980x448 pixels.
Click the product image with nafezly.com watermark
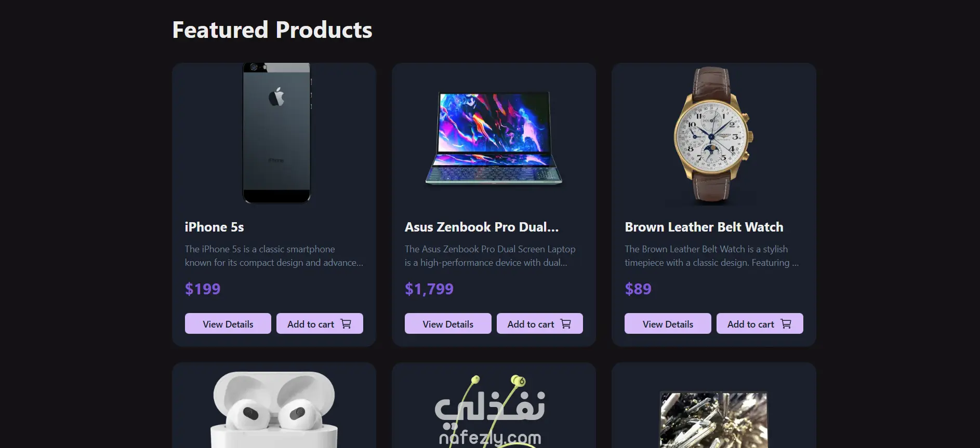click(x=490, y=410)
